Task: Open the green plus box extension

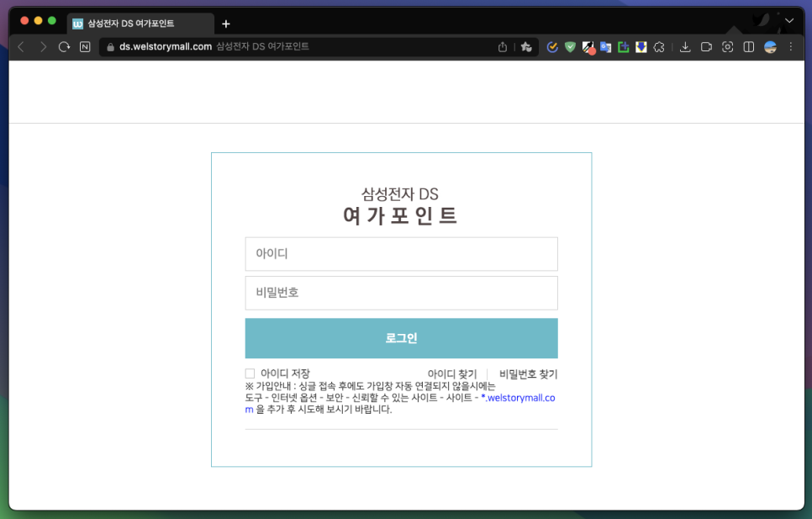Action: click(624, 47)
